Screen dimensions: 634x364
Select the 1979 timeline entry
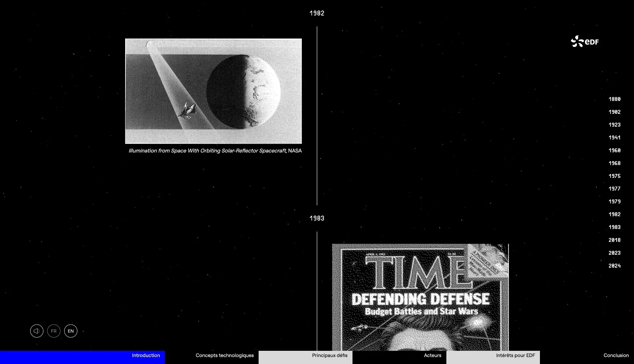[615, 202]
